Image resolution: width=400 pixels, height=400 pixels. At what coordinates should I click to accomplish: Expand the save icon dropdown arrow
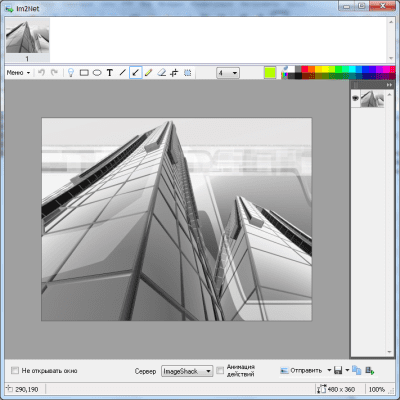347,370
